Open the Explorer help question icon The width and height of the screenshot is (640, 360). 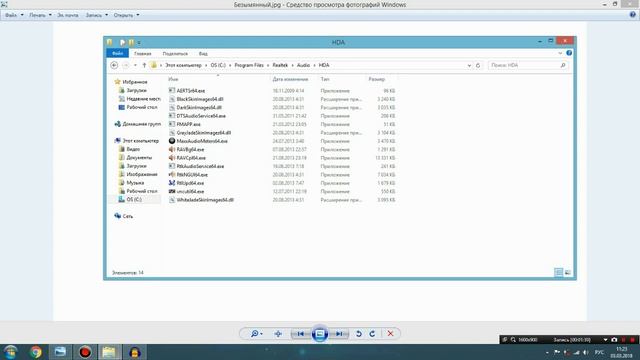click(569, 53)
